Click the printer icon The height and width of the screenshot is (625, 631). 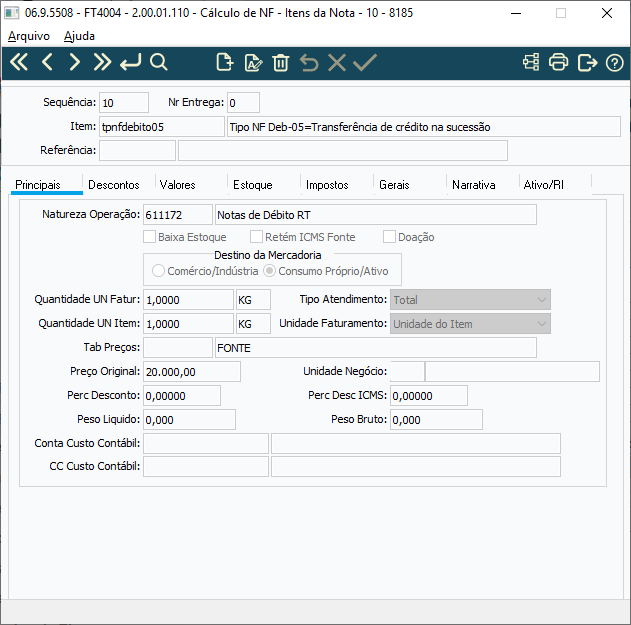pyautogui.click(x=559, y=62)
